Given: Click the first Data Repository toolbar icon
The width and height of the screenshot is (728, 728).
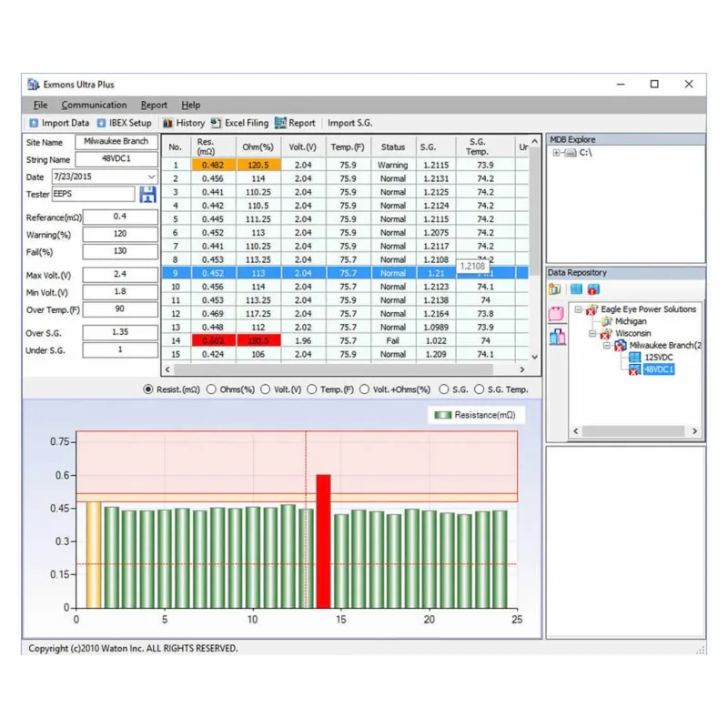Looking at the screenshot, I should [x=554, y=289].
